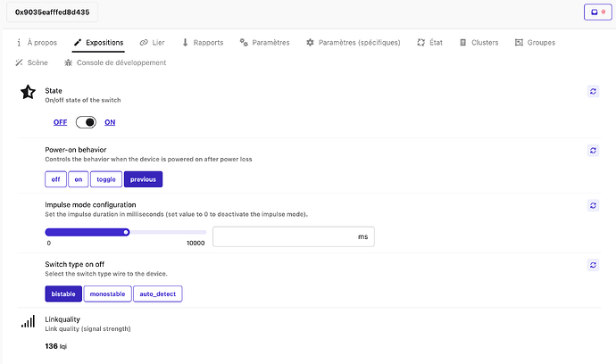
Task: Select 'previous' power-on behavior
Action: [x=143, y=179]
